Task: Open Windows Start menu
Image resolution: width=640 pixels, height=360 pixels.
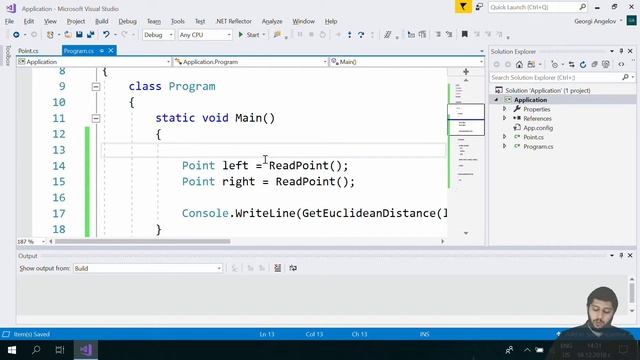Action: (x=12, y=350)
